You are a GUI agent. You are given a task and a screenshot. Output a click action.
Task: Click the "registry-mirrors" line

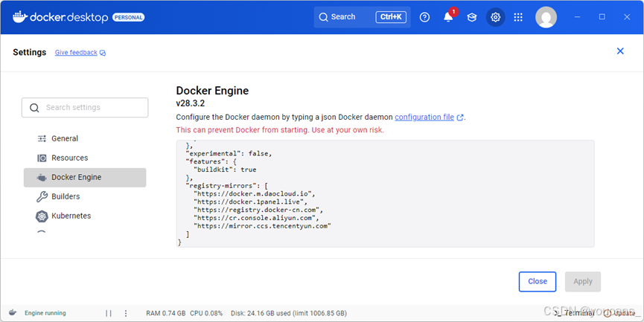pyautogui.click(x=227, y=185)
